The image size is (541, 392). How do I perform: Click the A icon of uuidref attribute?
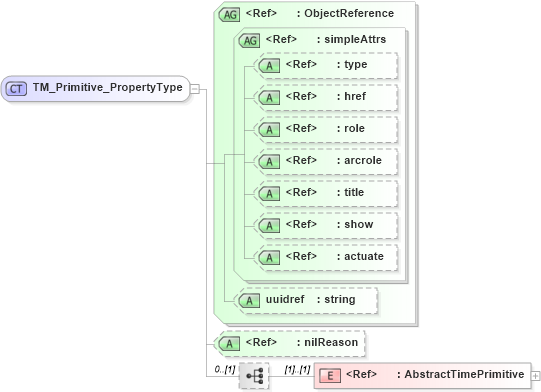pyautogui.click(x=249, y=301)
